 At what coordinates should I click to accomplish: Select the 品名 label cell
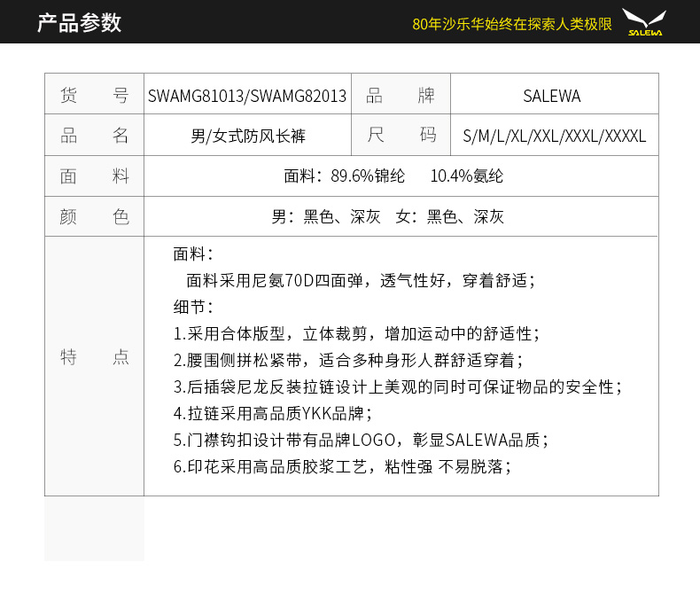94,135
